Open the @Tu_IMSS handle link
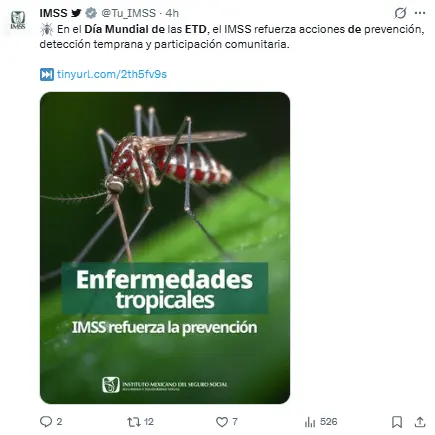435x435 pixels. pos(128,13)
